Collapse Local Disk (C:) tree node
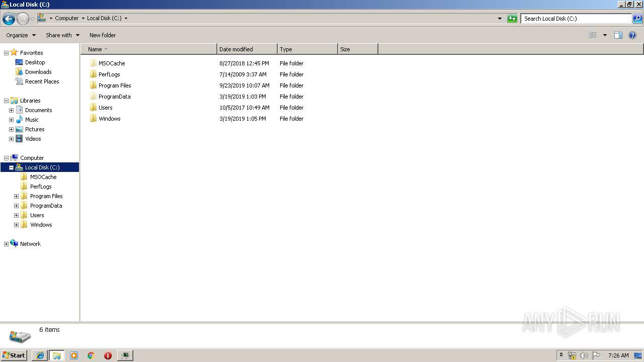Image resolution: width=644 pixels, height=362 pixels. coord(11,167)
